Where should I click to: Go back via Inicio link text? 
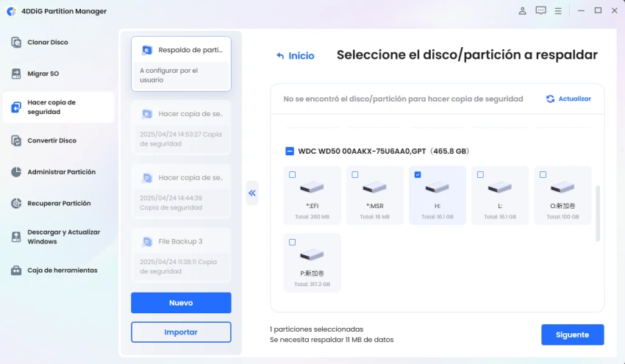[x=301, y=56]
